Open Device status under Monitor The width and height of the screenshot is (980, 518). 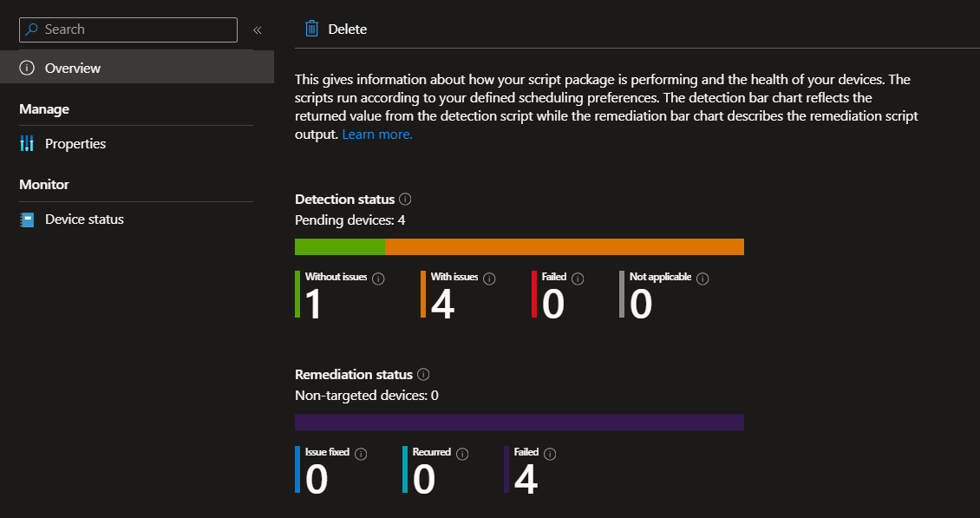click(84, 220)
